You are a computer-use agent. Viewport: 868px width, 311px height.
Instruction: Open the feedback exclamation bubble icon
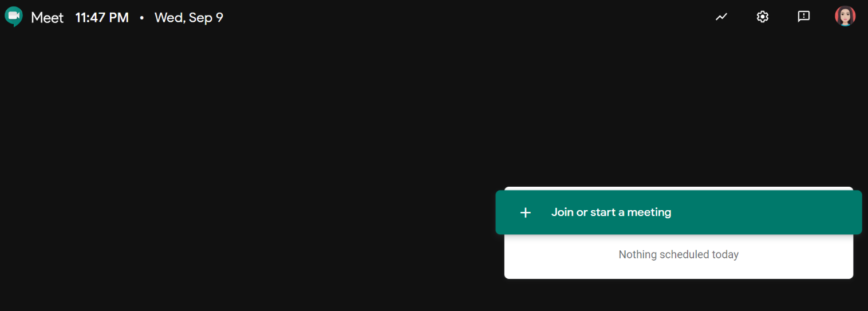804,17
